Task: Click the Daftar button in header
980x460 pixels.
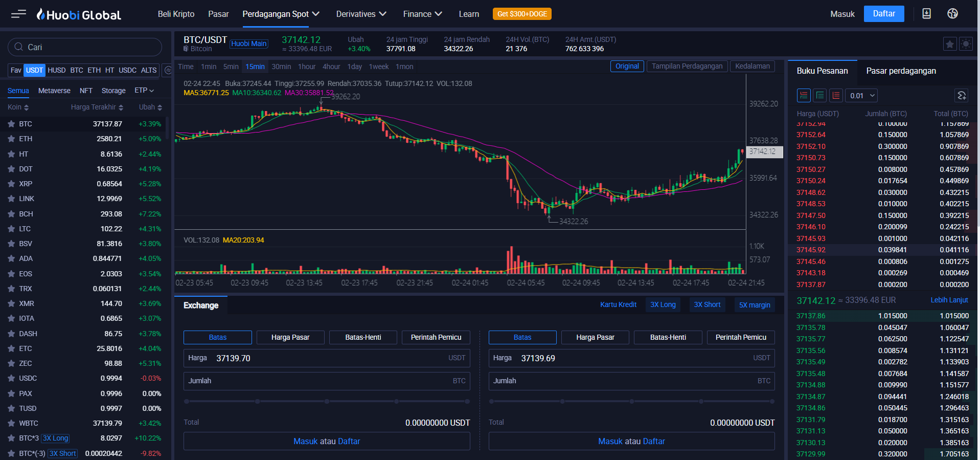Action: click(x=884, y=14)
